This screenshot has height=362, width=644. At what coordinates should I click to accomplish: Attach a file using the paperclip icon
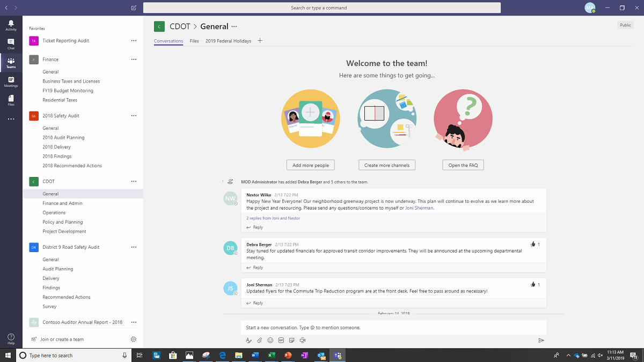pyautogui.click(x=259, y=340)
